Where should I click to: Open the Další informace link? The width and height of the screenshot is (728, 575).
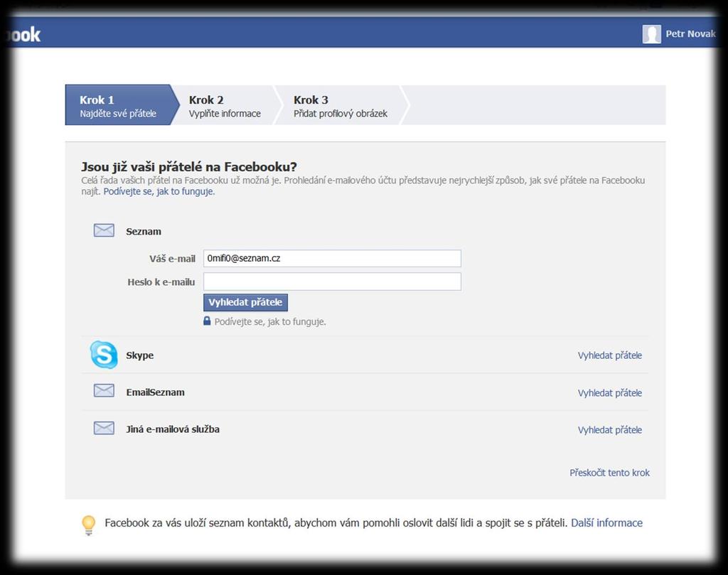pyautogui.click(x=607, y=523)
